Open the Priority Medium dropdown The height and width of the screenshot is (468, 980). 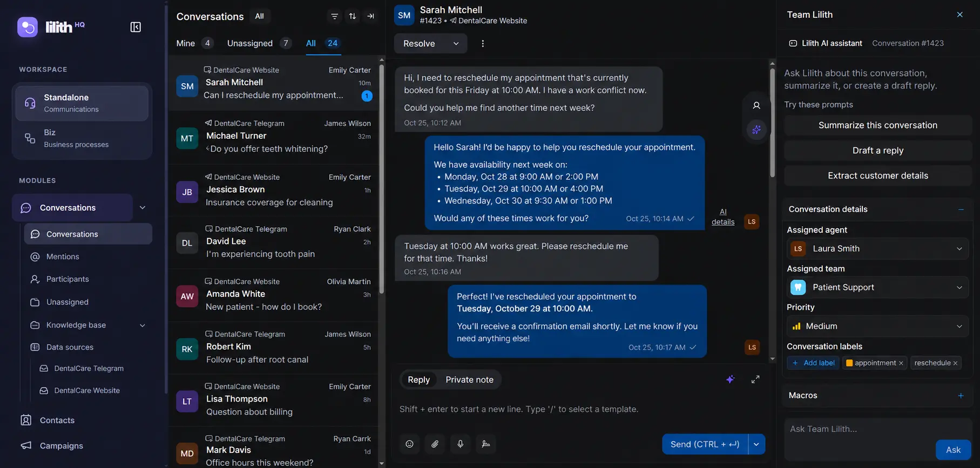[877, 326]
